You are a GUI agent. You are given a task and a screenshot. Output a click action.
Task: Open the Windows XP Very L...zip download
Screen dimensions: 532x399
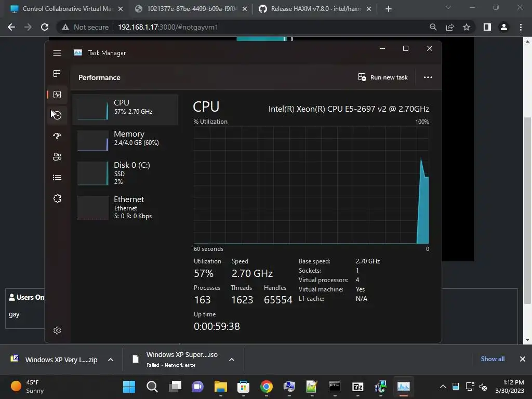tap(54, 360)
